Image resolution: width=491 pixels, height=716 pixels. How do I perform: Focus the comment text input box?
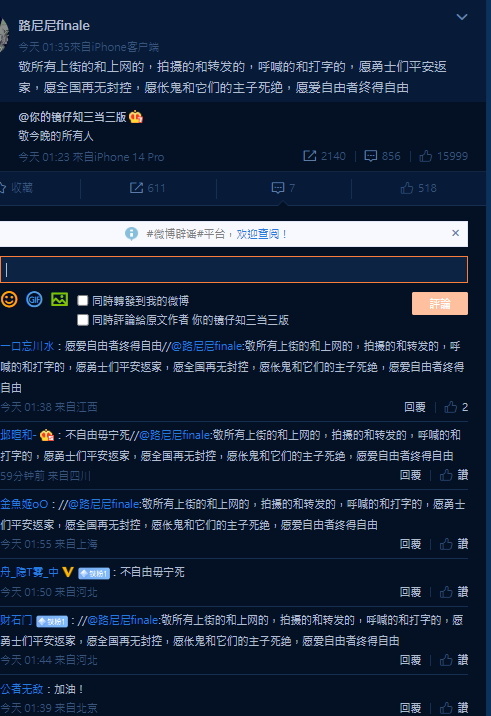pos(233,269)
